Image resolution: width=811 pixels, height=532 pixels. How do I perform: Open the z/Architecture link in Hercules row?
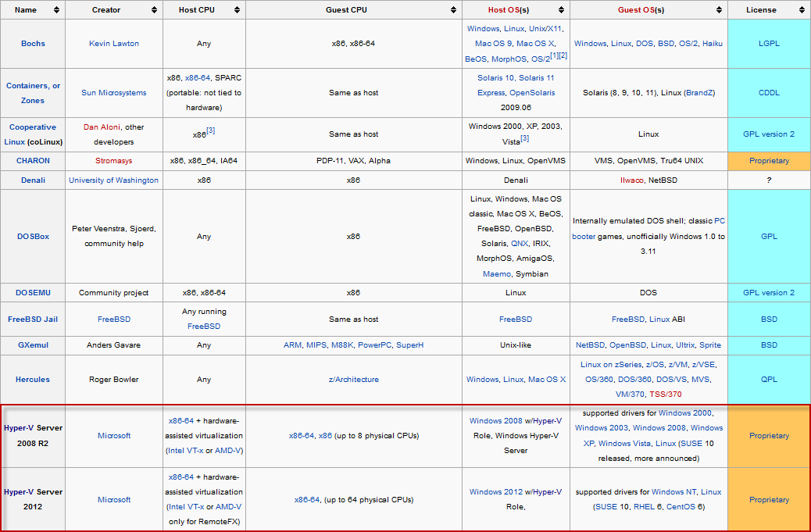pos(353,380)
